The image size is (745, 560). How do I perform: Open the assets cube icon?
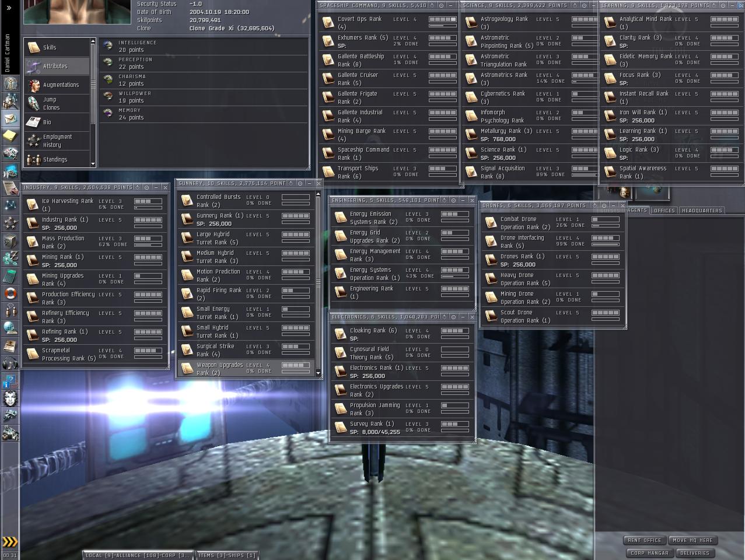point(10,240)
